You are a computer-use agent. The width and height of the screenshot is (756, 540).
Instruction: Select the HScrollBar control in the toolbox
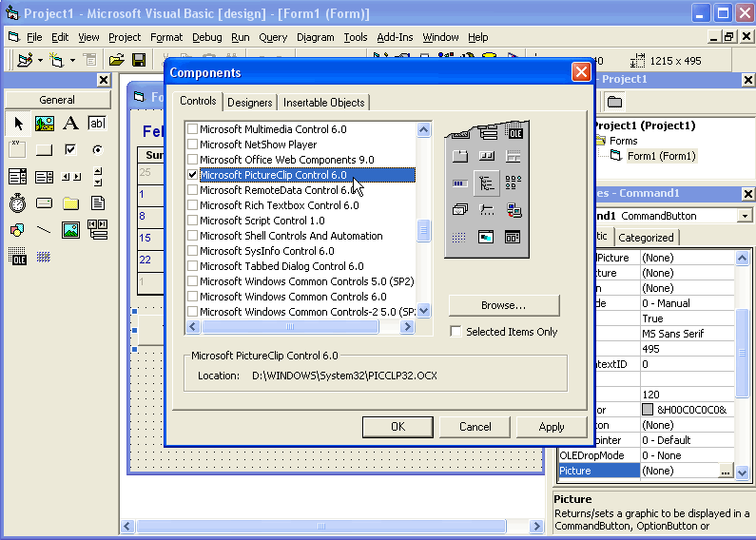[71, 177]
